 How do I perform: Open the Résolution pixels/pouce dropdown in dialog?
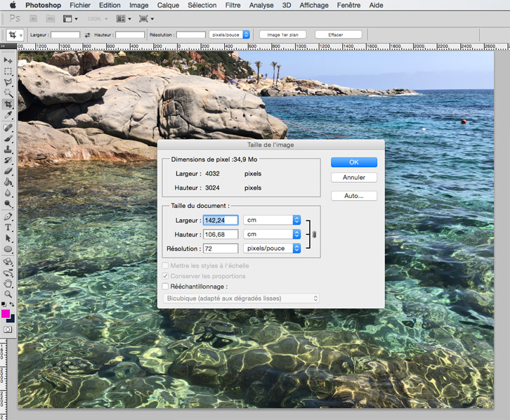pos(272,249)
